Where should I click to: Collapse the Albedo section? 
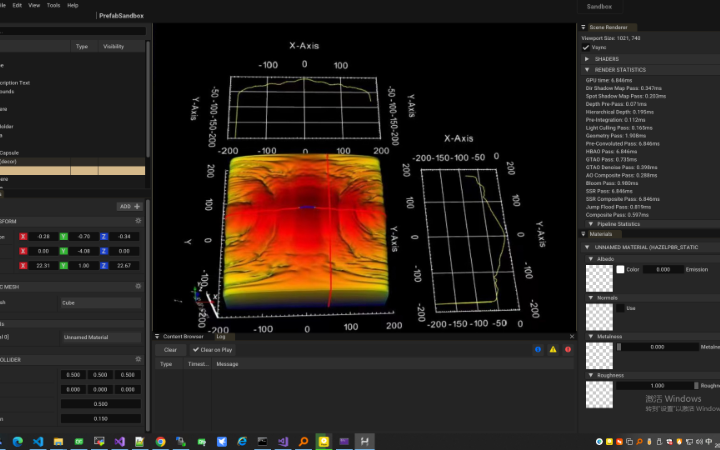pos(591,259)
